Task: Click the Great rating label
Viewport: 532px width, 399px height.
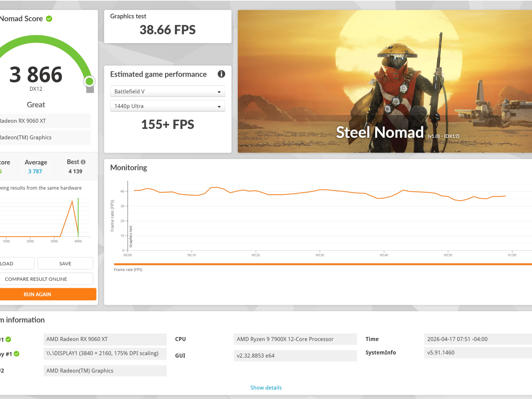Action: point(36,105)
